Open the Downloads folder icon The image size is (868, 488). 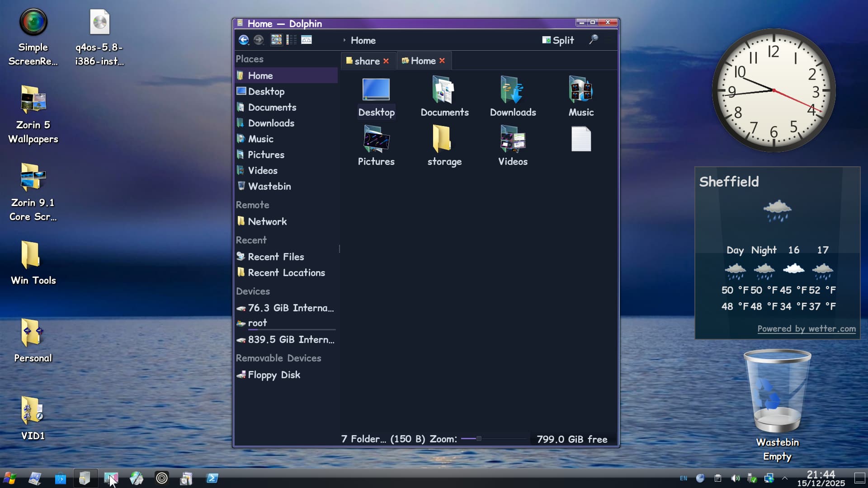click(513, 97)
